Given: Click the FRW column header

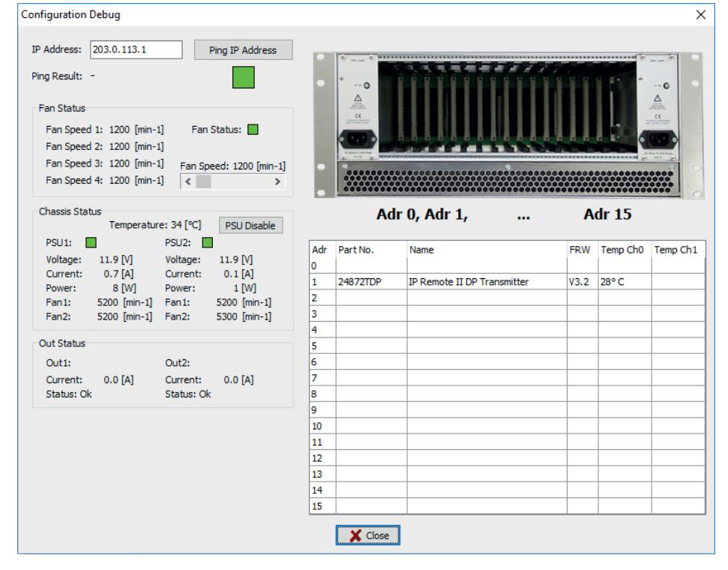Looking at the screenshot, I should tap(580, 250).
